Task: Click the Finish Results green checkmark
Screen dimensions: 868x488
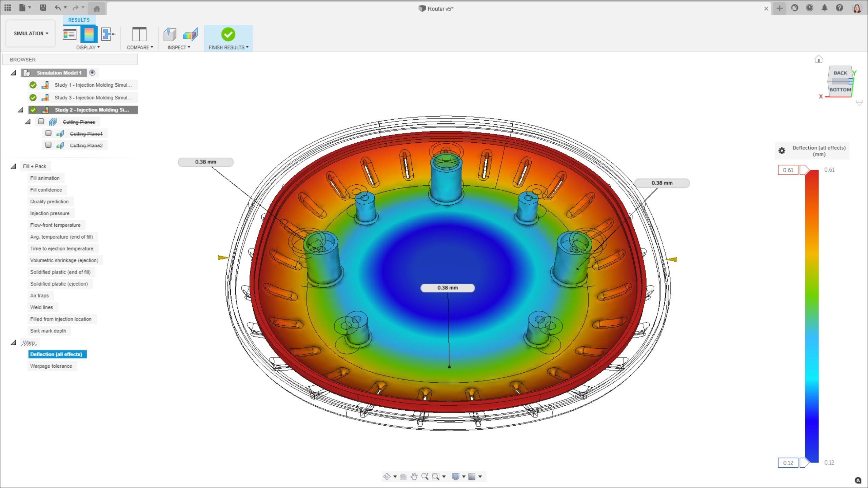Action: [228, 34]
